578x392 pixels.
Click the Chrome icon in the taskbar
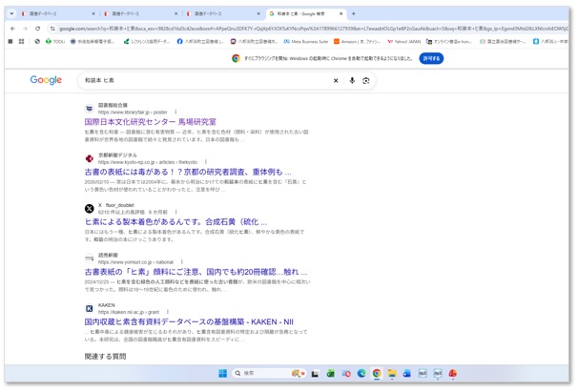click(x=377, y=374)
